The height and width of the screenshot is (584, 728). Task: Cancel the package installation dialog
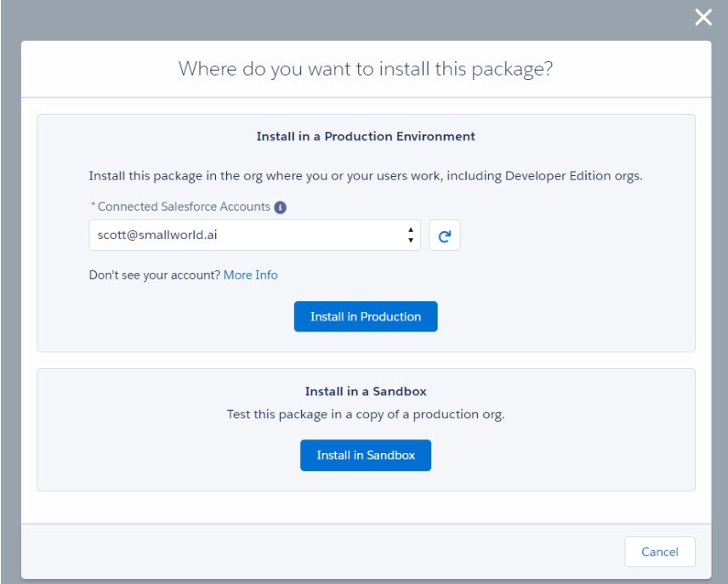659,552
